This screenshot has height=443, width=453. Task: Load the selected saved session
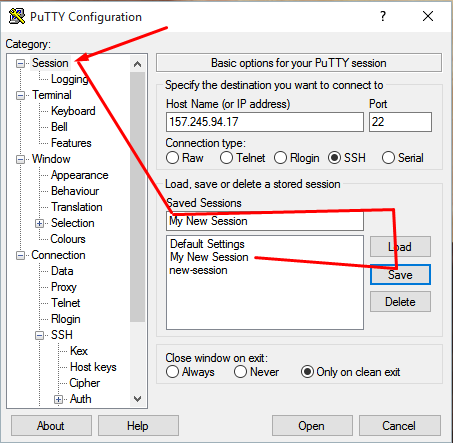coord(400,247)
